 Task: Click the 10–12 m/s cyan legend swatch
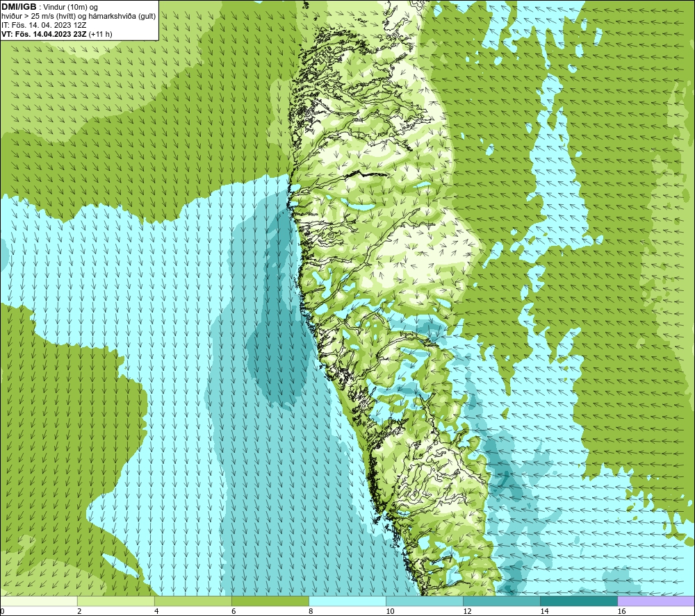(x=425, y=601)
